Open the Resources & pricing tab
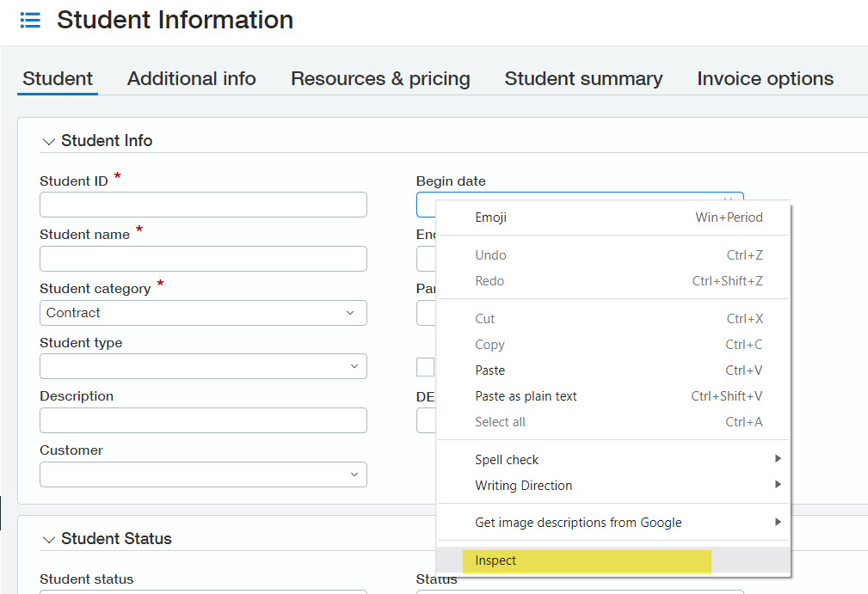Image resolution: width=868 pixels, height=594 pixels. pyautogui.click(x=380, y=79)
